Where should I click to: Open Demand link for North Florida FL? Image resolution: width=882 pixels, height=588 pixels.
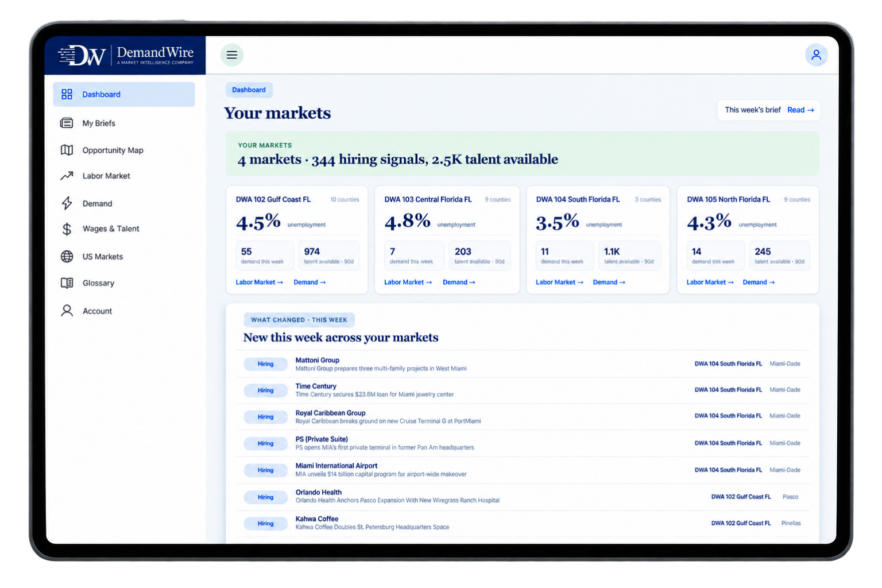tap(759, 282)
